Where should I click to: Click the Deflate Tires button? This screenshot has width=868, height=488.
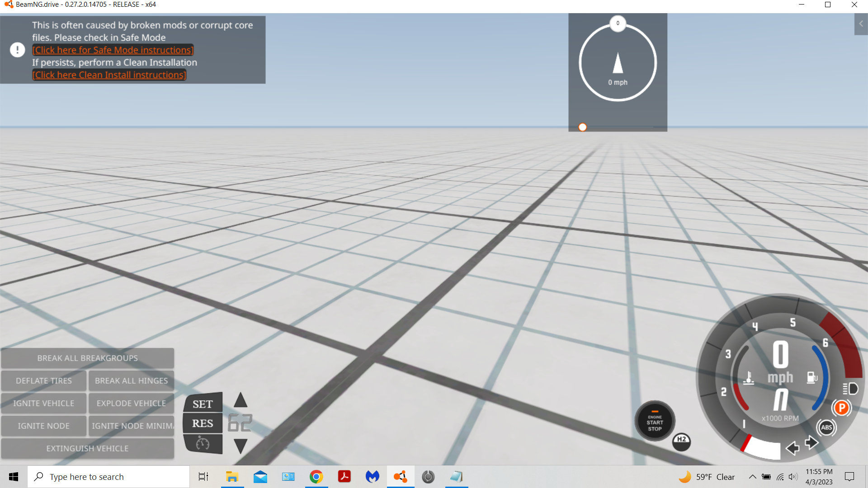click(43, 380)
